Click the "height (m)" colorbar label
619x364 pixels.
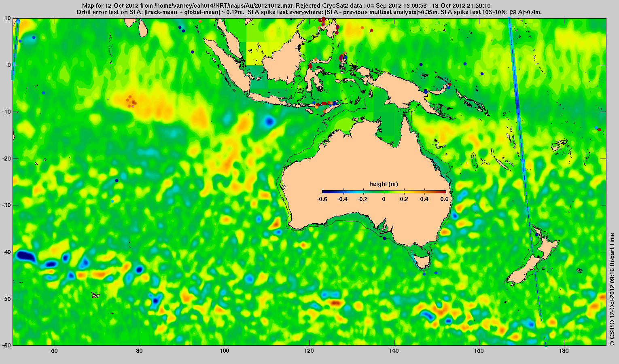384,184
